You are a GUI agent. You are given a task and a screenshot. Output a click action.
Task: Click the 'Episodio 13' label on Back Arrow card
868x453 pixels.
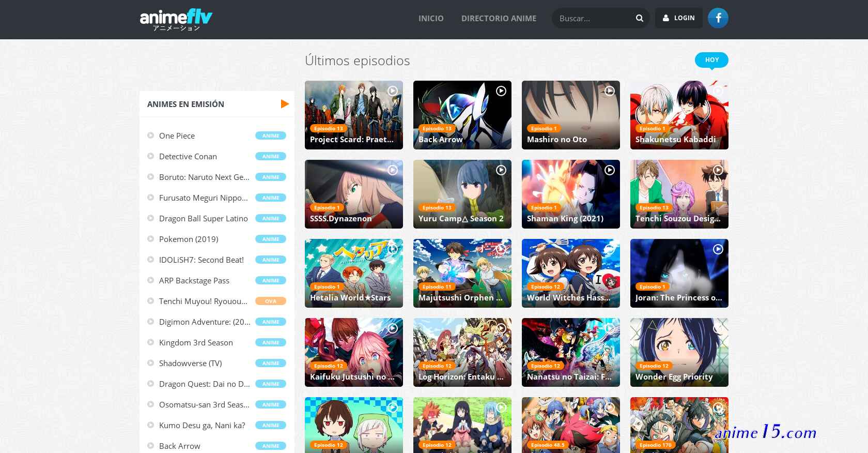pyautogui.click(x=437, y=128)
